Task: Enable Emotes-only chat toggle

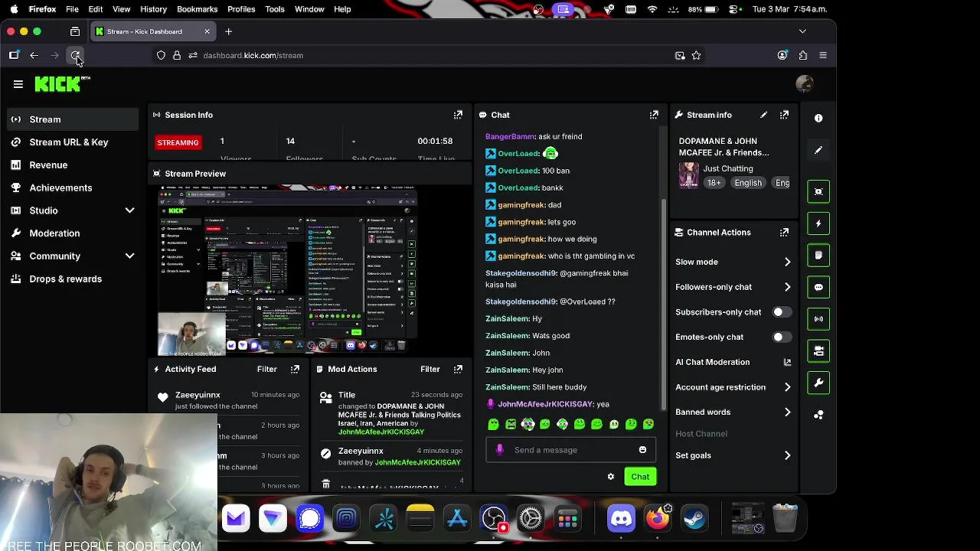Action: [x=782, y=337]
